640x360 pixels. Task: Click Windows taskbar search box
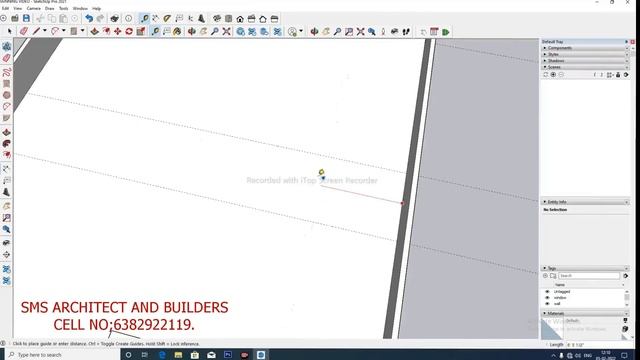coord(62,355)
